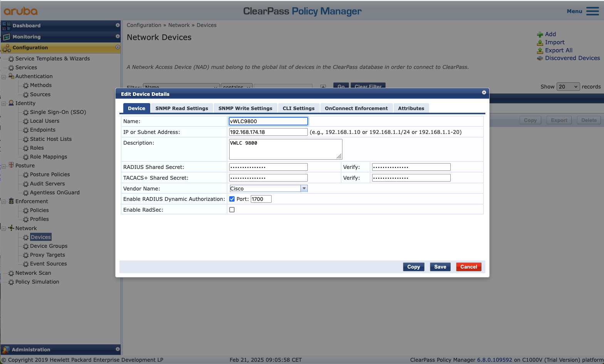Toggle Enable RADIUS Dynamic Authorization checkbox
Screen dimensions: 604x364
click(232, 199)
